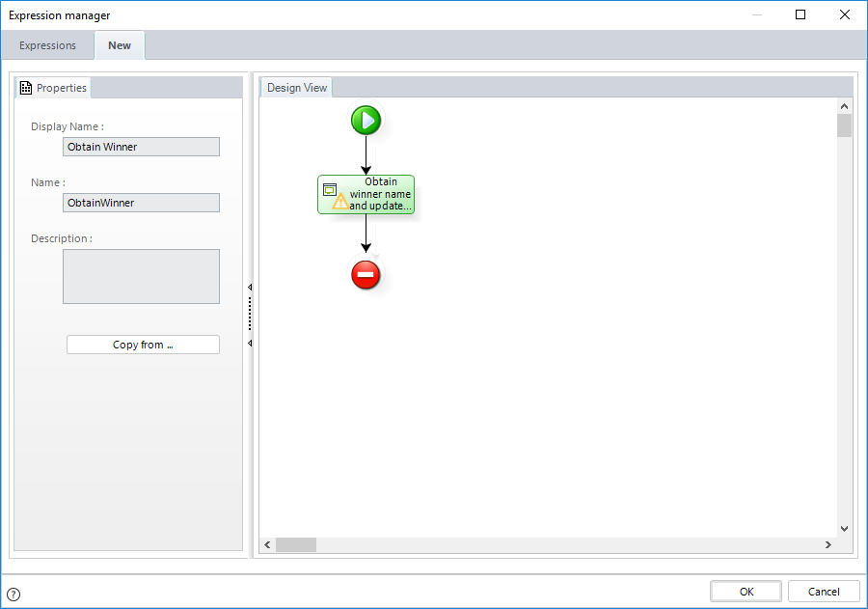This screenshot has width=868, height=609.
Task: Click the Properties panel icon
Action: (x=26, y=88)
